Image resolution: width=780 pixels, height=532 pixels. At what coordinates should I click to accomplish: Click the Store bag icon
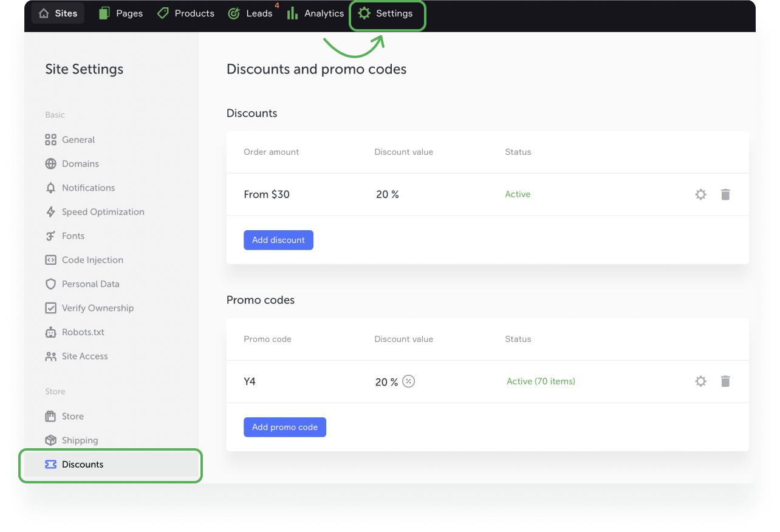(50, 416)
